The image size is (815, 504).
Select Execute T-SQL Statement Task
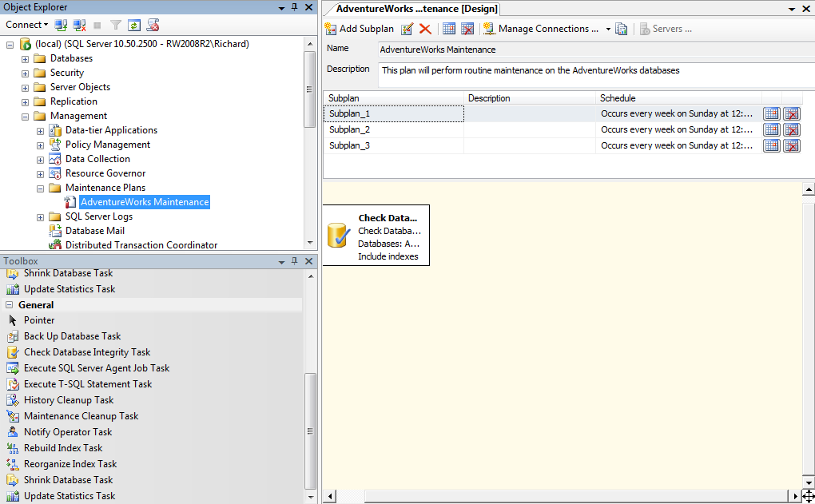[88, 384]
